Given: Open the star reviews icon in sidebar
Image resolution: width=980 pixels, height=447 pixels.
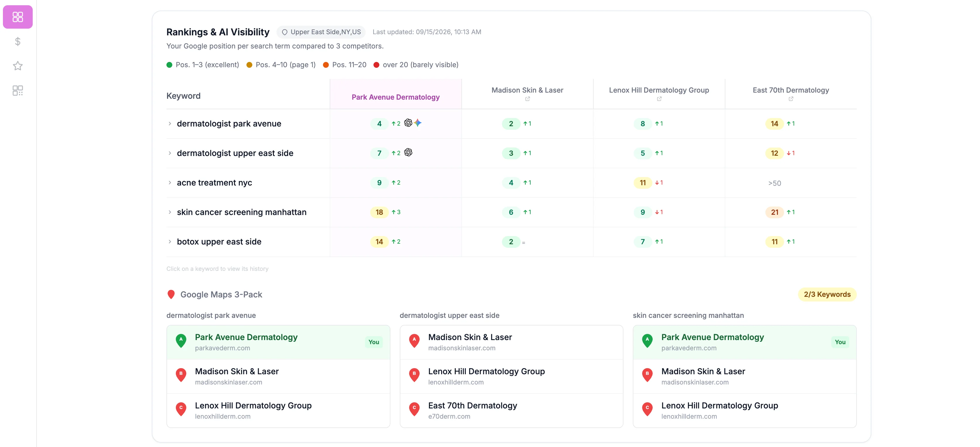Looking at the screenshot, I should click(x=18, y=66).
